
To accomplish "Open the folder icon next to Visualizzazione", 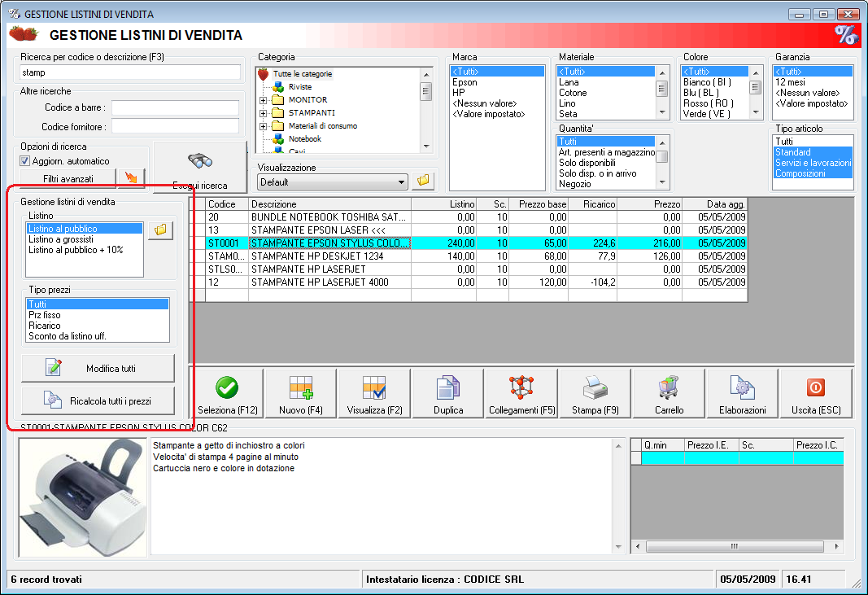I will [423, 181].
